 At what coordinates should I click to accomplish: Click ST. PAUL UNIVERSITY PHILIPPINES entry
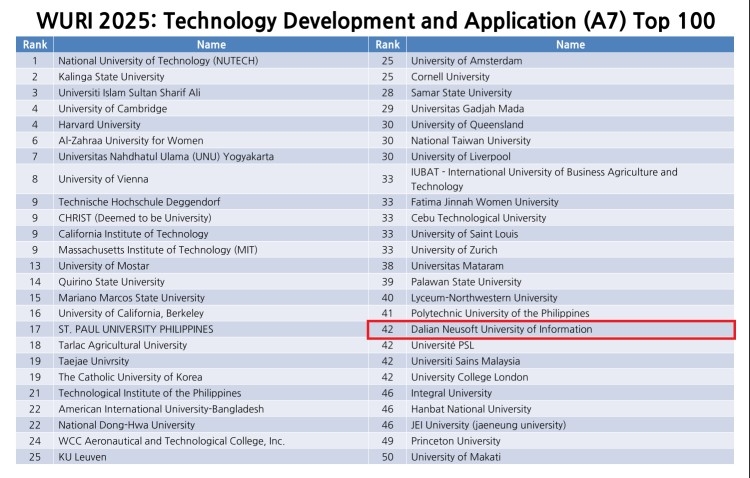pos(135,329)
